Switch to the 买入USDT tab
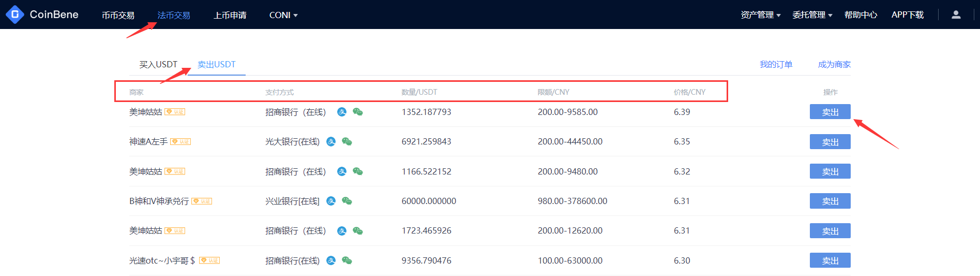 pos(158,64)
